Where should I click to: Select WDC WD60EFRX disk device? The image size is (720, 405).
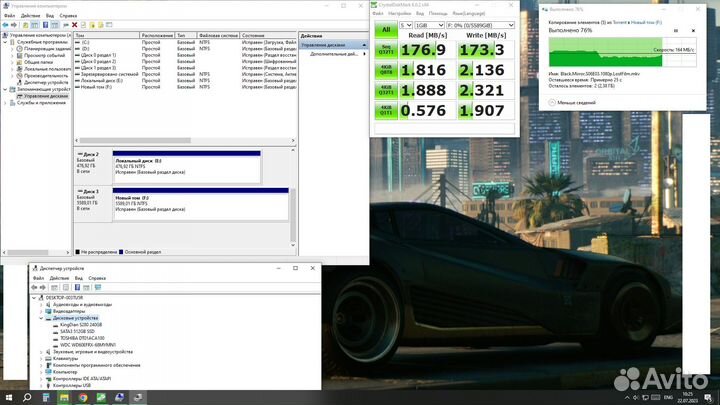pyautogui.click(x=88, y=344)
